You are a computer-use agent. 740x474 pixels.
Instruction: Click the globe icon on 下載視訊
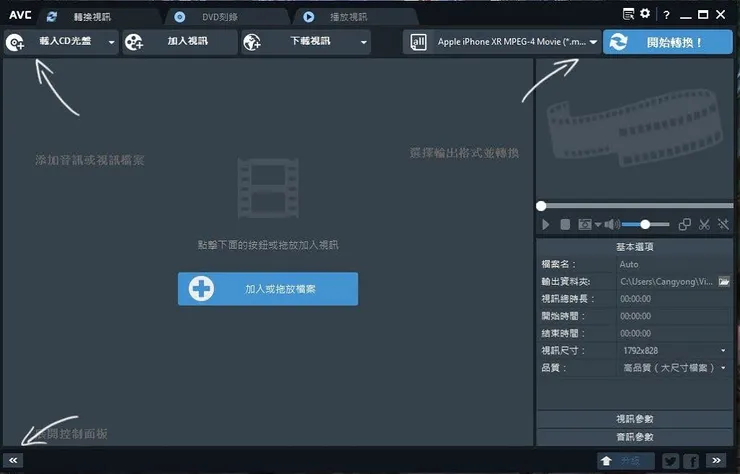click(x=252, y=42)
